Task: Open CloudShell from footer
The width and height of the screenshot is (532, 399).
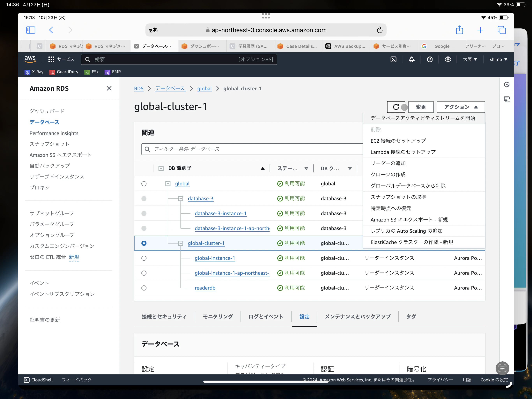Action: coord(38,380)
